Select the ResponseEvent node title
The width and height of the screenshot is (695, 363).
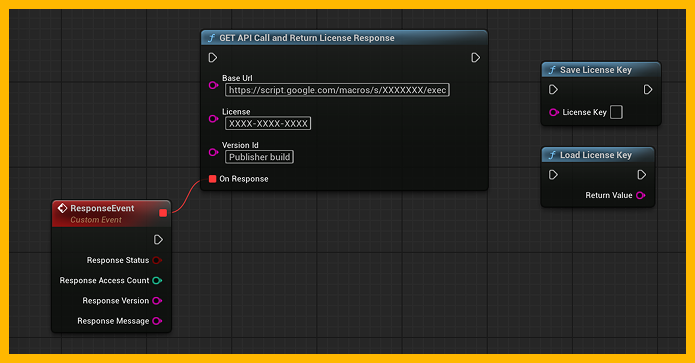102,208
